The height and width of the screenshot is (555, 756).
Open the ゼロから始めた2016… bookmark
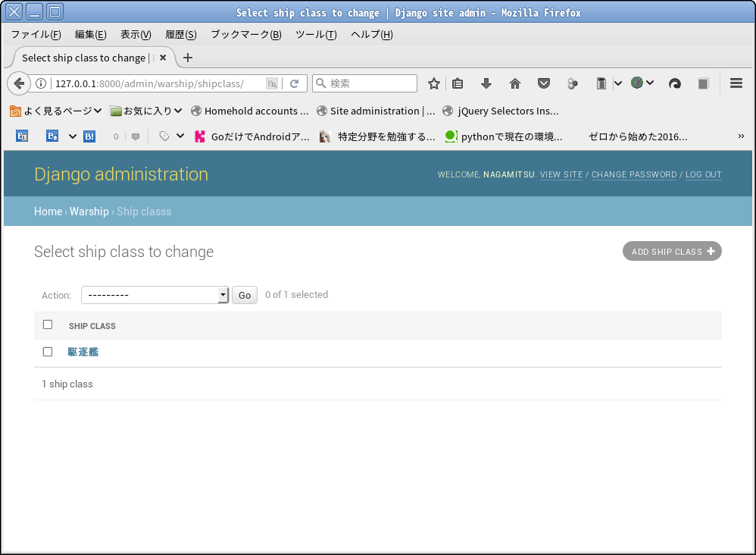[638, 136]
